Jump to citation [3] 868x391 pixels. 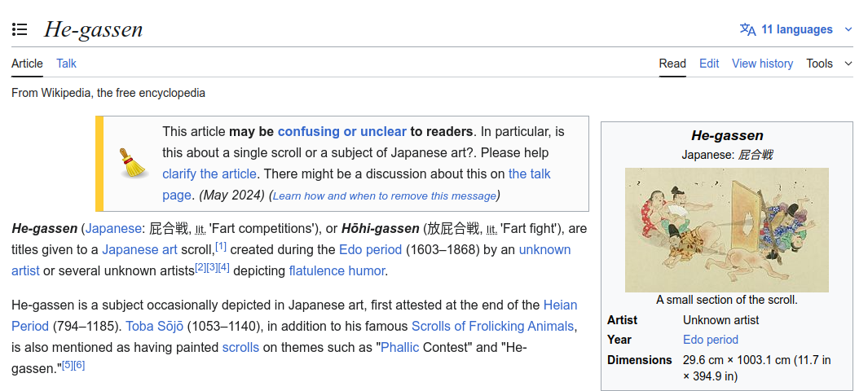click(212, 268)
